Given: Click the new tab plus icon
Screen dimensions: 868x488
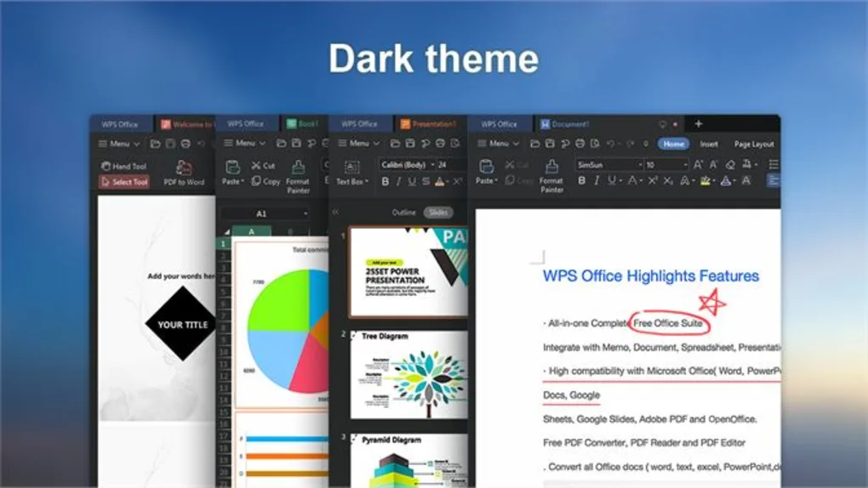Looking at the screenshot, I should coord(699,124).
